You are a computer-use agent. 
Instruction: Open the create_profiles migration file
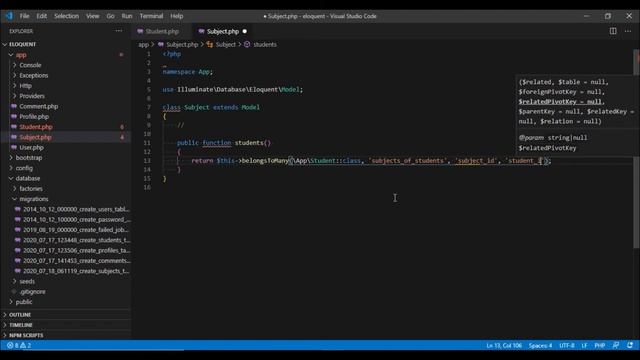[76, 250]
